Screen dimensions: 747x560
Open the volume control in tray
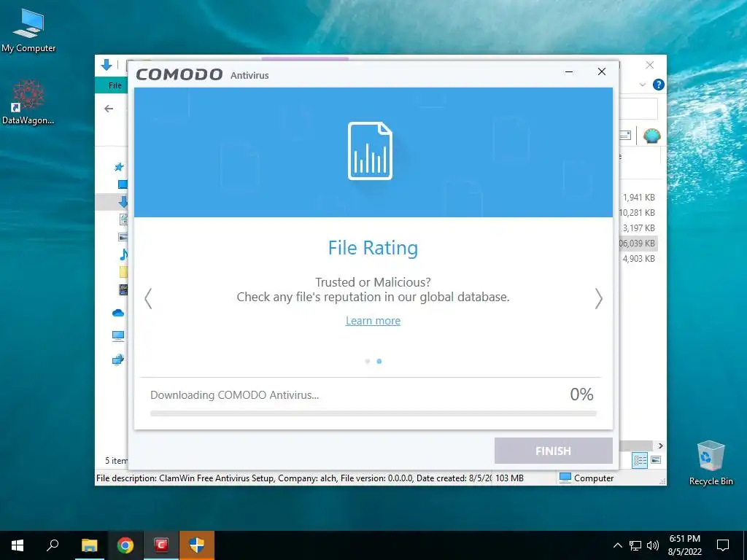[x=653, y=545]
